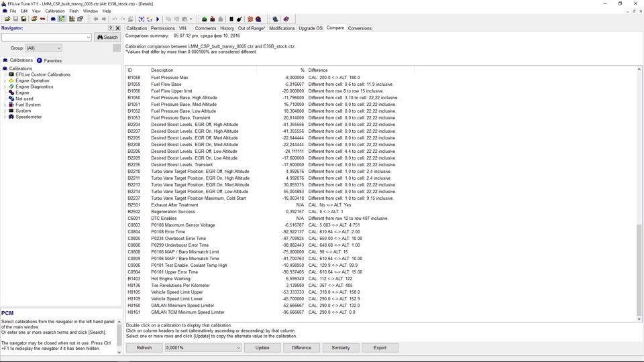This screenshot has width=644, height=362.
Task: Open the paste toolbar icon's dropdown arrow
Action: coord(191,19)
